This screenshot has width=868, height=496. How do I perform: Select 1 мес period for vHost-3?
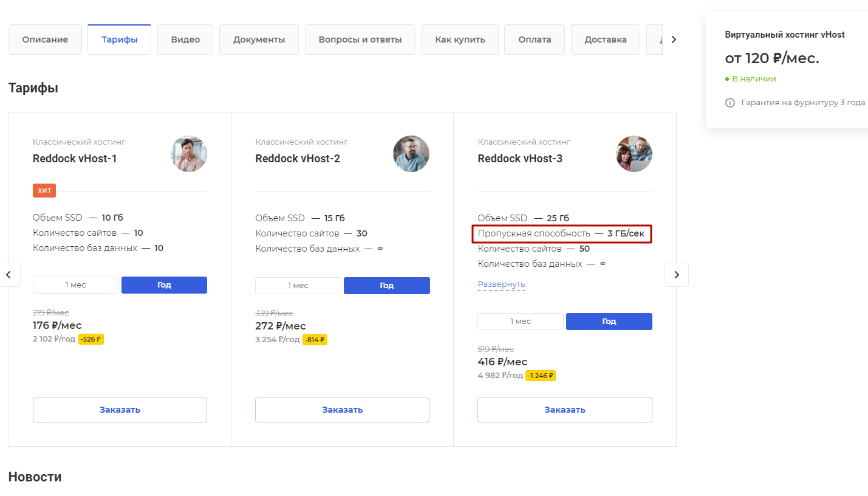pos(521,322)
